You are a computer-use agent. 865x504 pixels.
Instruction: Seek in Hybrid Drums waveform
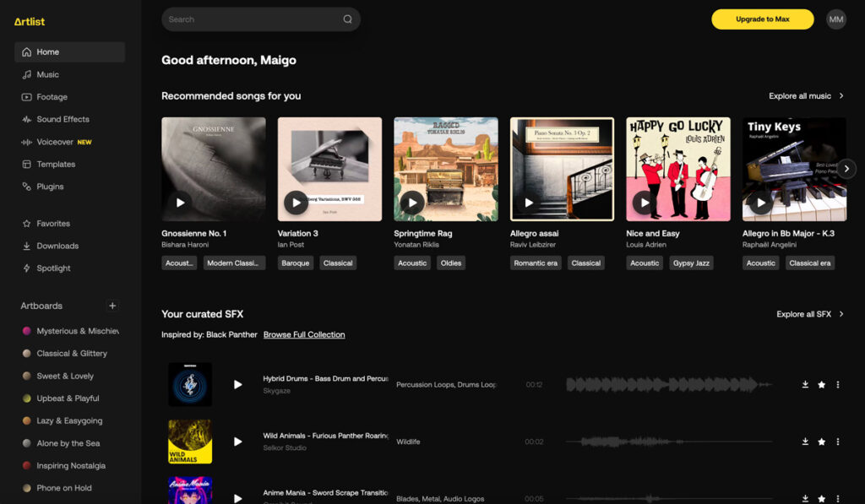(x=669, y=384)
